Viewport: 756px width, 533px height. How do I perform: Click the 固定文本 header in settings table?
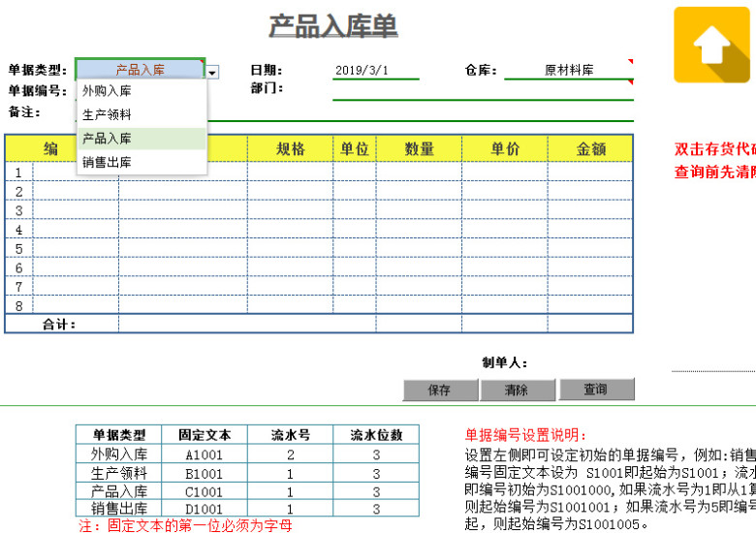point(205,435)
